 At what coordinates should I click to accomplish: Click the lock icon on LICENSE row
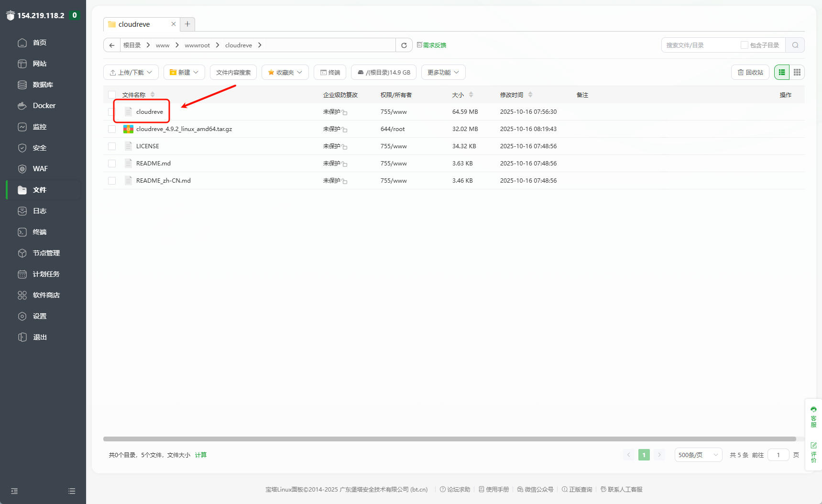coord(345,147)
